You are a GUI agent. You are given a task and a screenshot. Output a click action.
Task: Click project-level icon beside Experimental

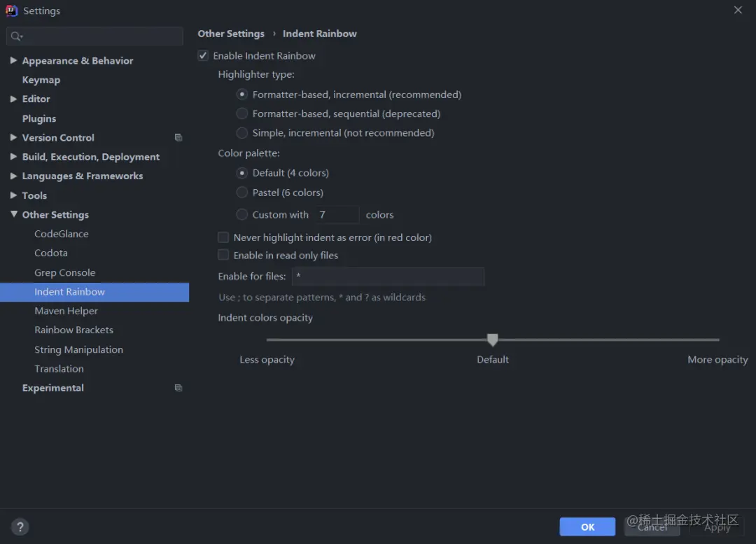[x=178, y=388]
